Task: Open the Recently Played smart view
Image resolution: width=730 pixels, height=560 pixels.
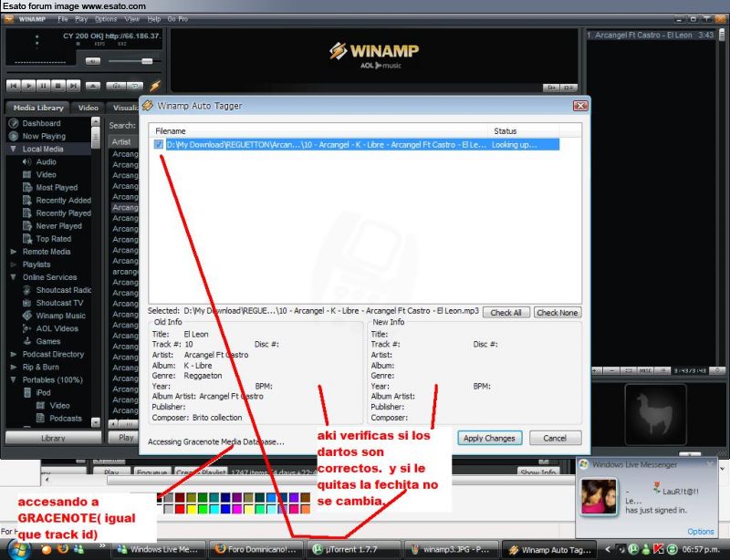Action: 63,213
